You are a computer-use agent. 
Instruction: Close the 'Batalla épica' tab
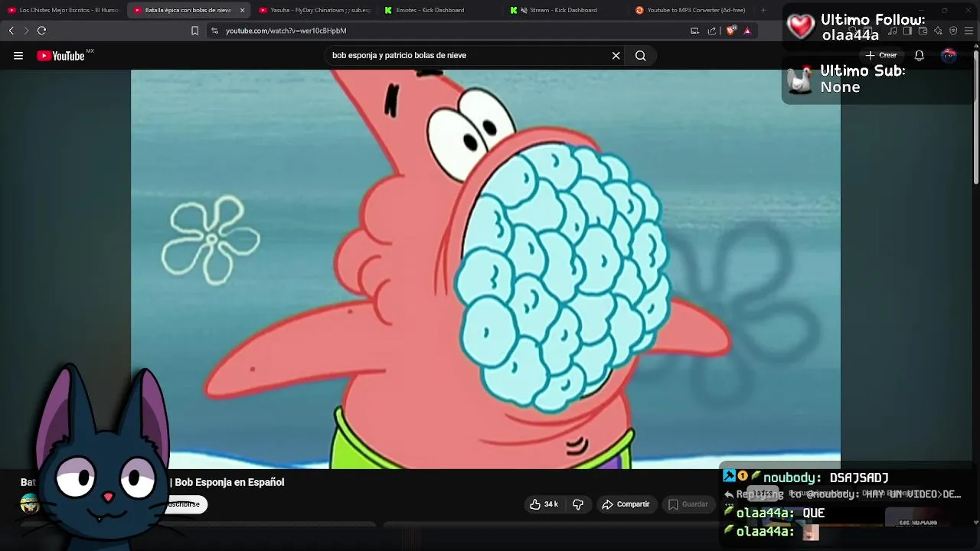pyautogui.click(x=242, y=10)
